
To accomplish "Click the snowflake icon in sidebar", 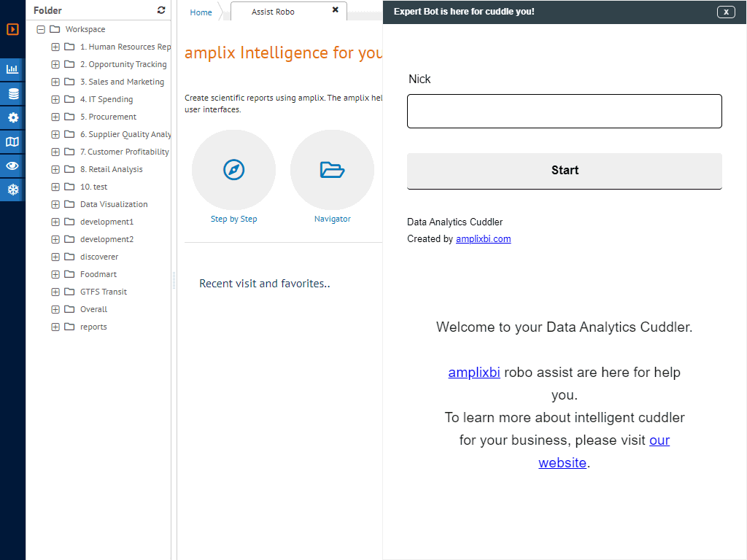I will click(x=12, y=190).
